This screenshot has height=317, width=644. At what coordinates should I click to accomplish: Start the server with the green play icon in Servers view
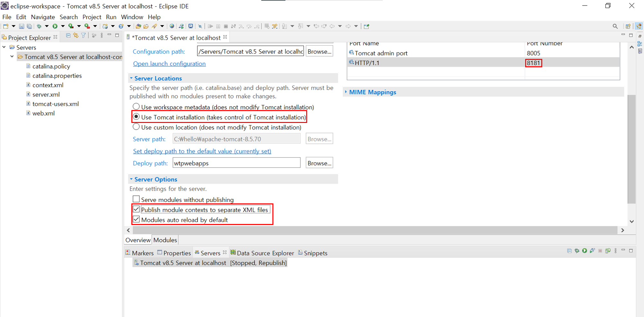click(x=585, y=251)
